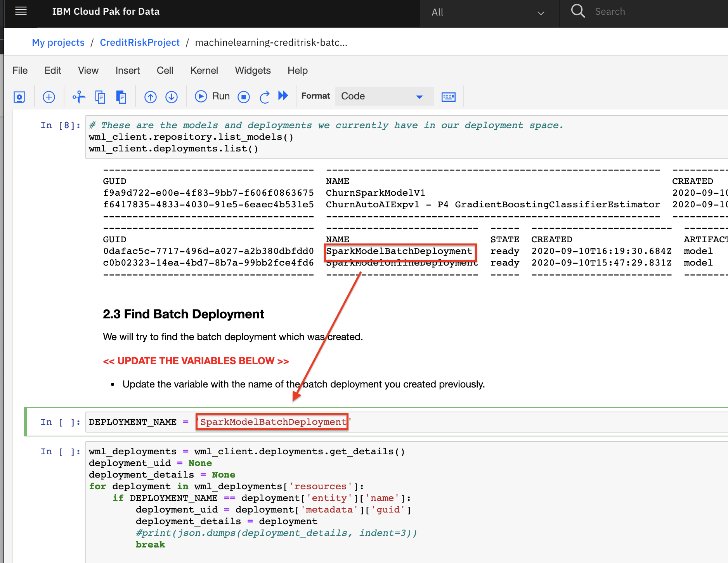Click the UPDATE THE VARIABLES BELOW text
The image size is (728, 563).
(196, 361)
